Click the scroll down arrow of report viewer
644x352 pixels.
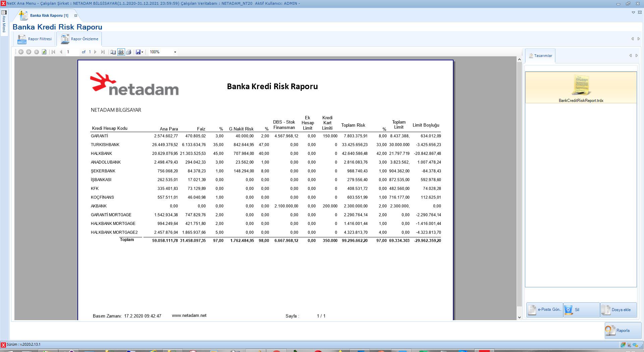coord(519,317)
